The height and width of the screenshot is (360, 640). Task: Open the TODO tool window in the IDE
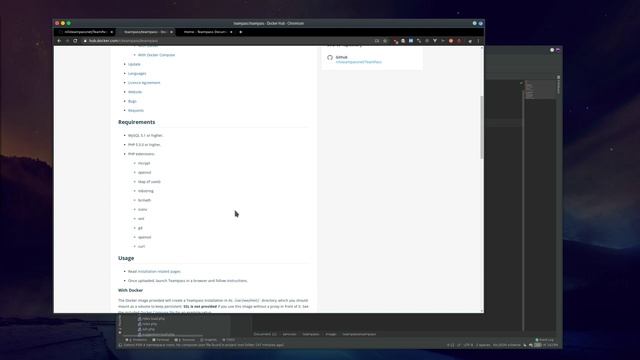tap(229, 340)
